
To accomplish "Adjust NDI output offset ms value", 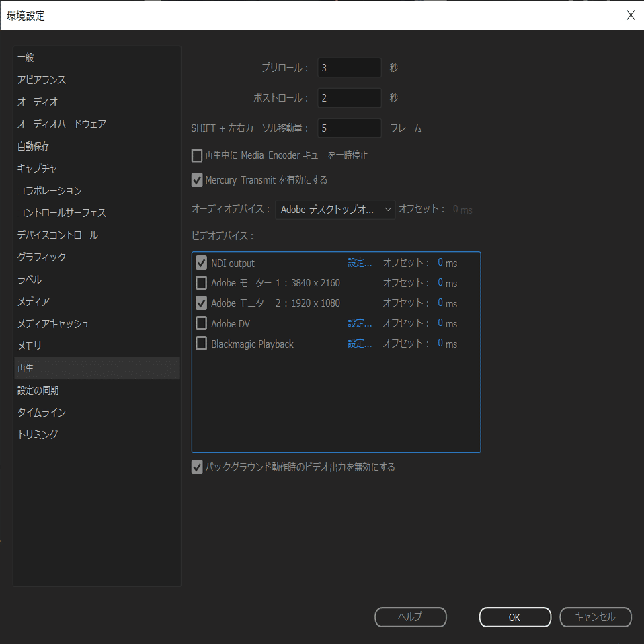I will pos(440,262).
